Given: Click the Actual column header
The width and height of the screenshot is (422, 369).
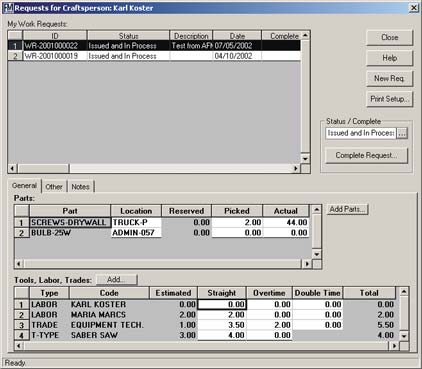Looking at the screenshot, I should point(286,211).
